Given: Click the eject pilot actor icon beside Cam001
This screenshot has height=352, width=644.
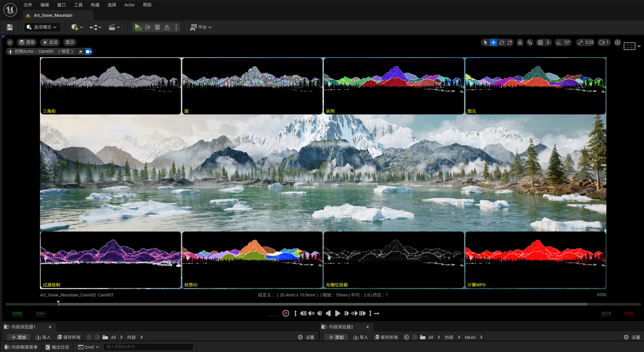Looking at the screenshot, I should [x=80, y=52].
